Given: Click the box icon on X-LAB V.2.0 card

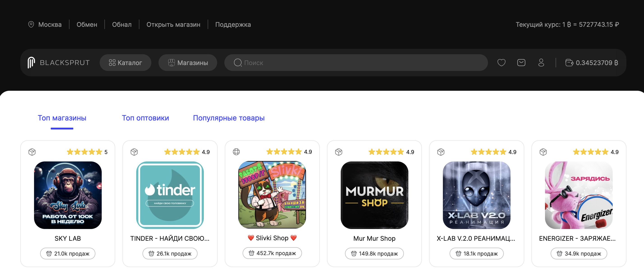Looking at the screenshot, I should 441,152.
